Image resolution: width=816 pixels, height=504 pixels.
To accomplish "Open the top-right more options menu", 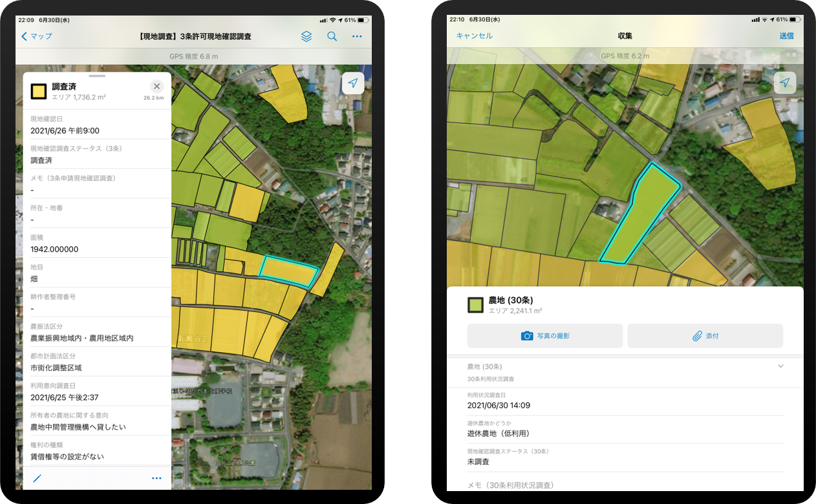I will tap(357, 37).
